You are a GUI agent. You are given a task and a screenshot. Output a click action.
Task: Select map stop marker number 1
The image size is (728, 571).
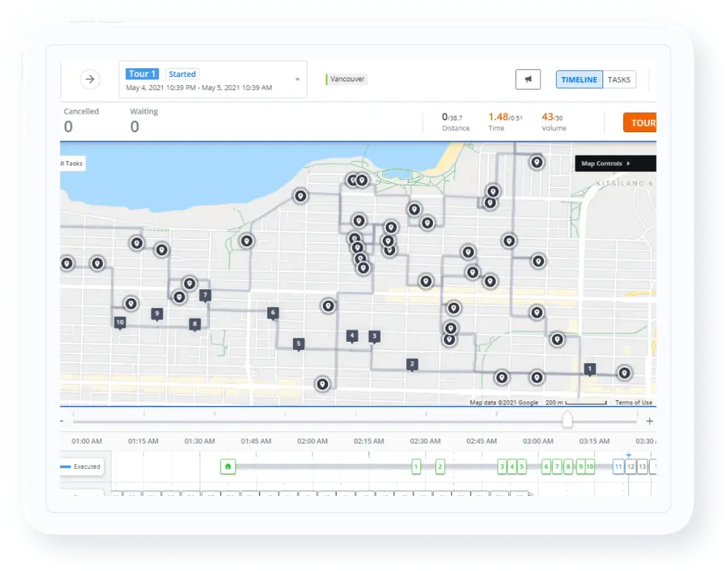590,369
